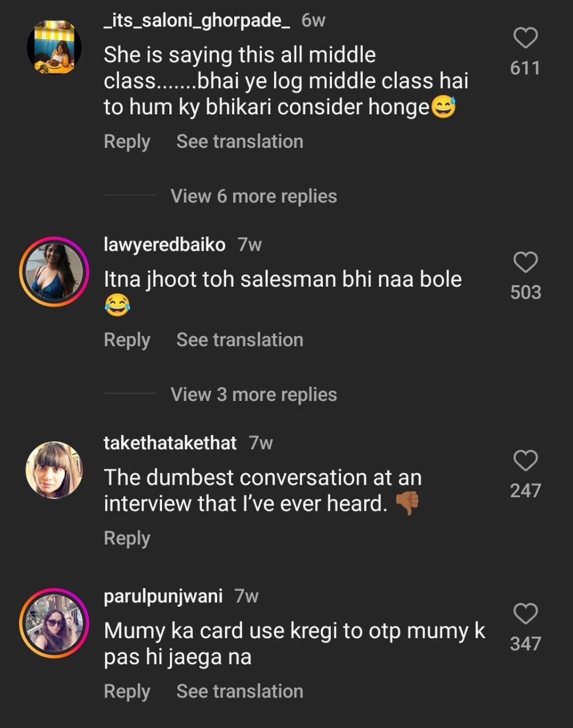Open the parulpunjwani username link
The width and height of the screenshot is (573, 728).
(x=163, y=596)
